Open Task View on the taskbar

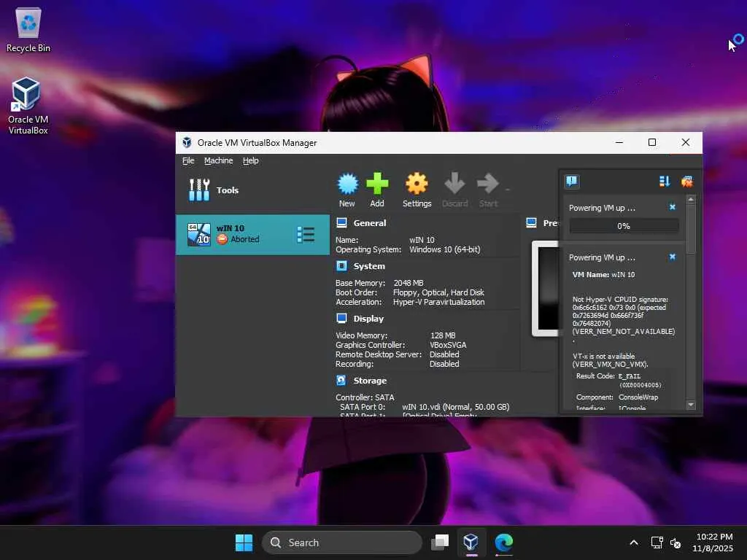click(440, 542)
